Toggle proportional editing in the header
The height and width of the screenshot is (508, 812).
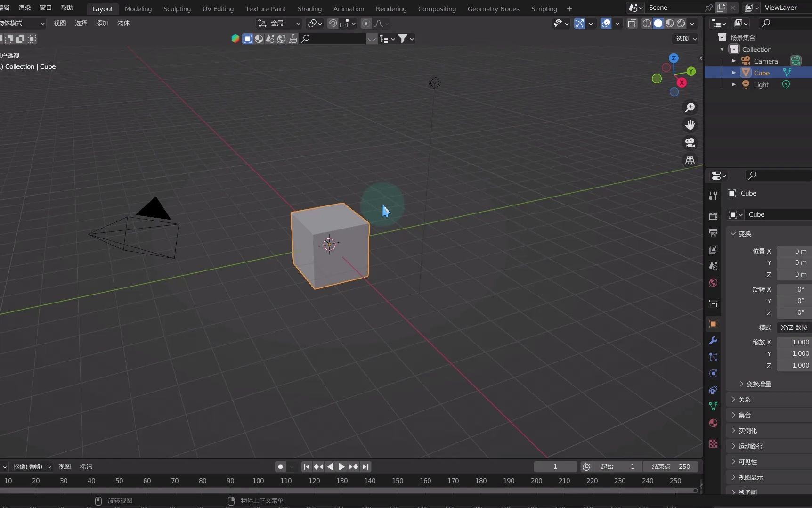366,23
